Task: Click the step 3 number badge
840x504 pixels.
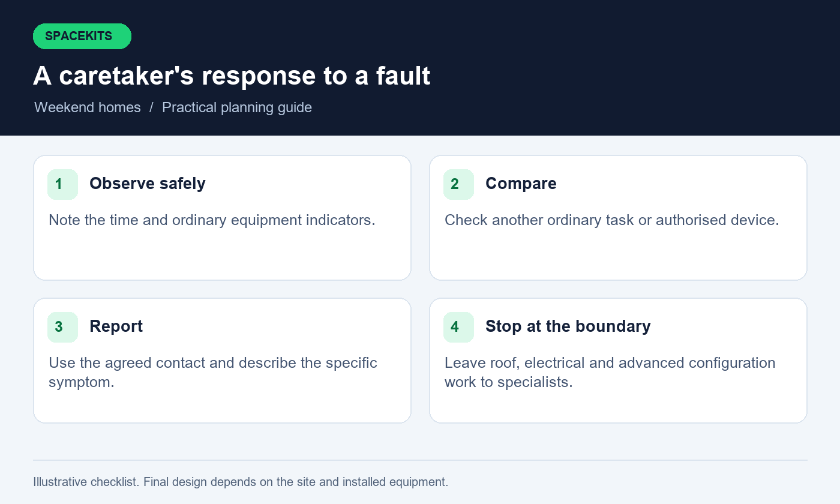Action: pos(62,327)
